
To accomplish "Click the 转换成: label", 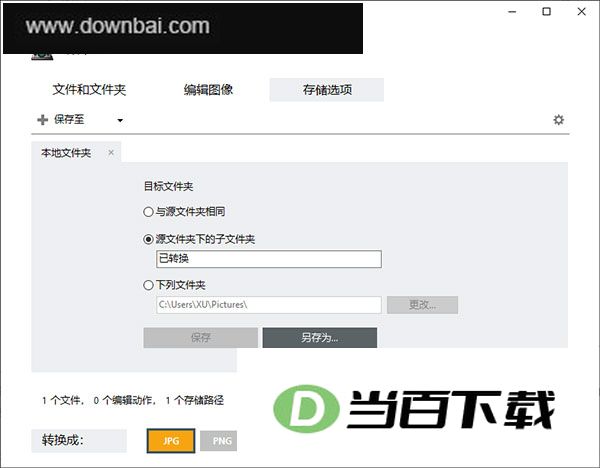I will pos(63,440).
